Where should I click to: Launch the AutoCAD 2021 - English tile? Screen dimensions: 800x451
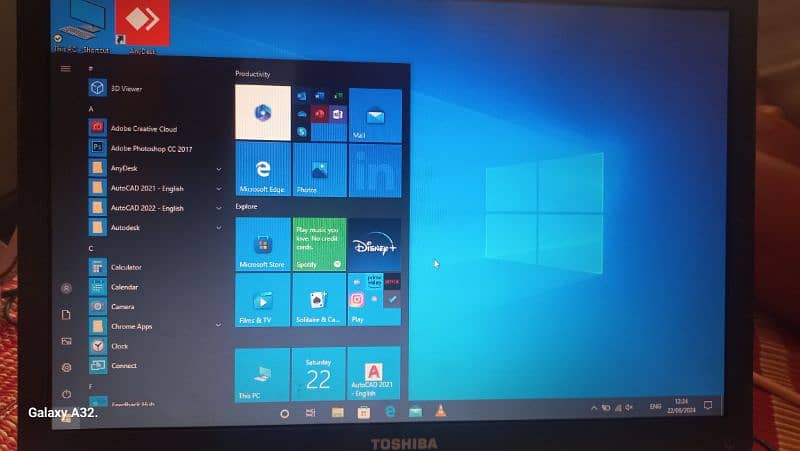click(374, 373)
